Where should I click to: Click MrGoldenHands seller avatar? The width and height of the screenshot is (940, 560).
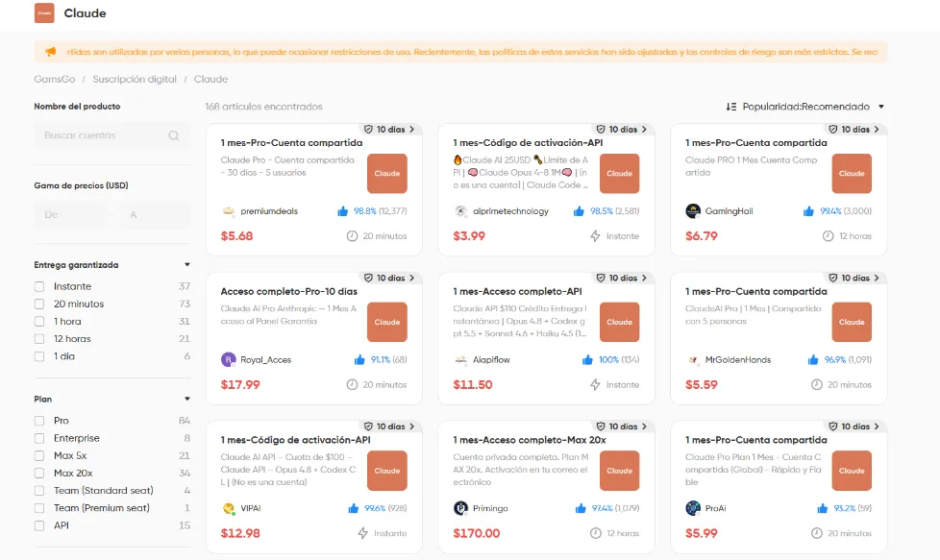point(693,359)
